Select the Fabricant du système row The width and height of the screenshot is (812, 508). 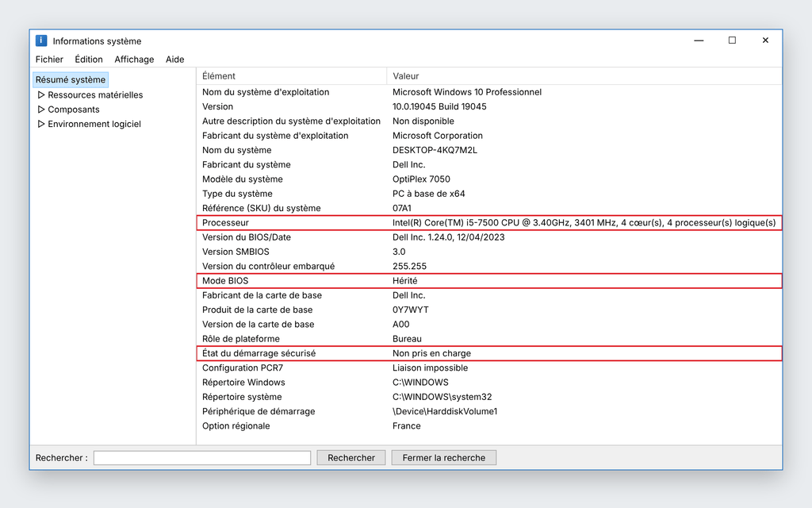coord(488,164)
